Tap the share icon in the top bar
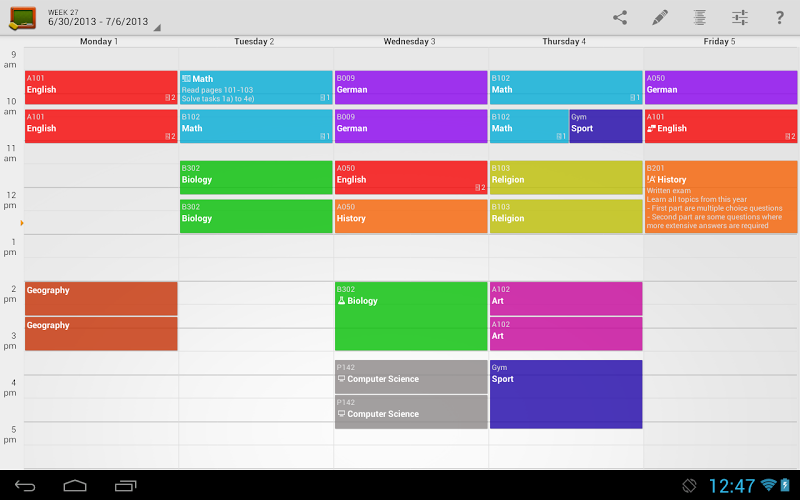 pyautogui.click(x=620, y=18)
